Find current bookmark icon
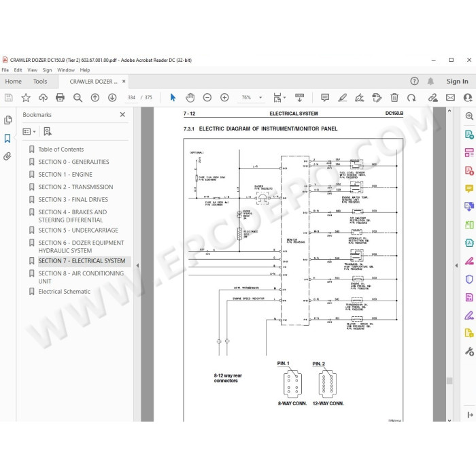Viewport: 476px width, 476px height. pyautogui.click(x=48, y=131)
